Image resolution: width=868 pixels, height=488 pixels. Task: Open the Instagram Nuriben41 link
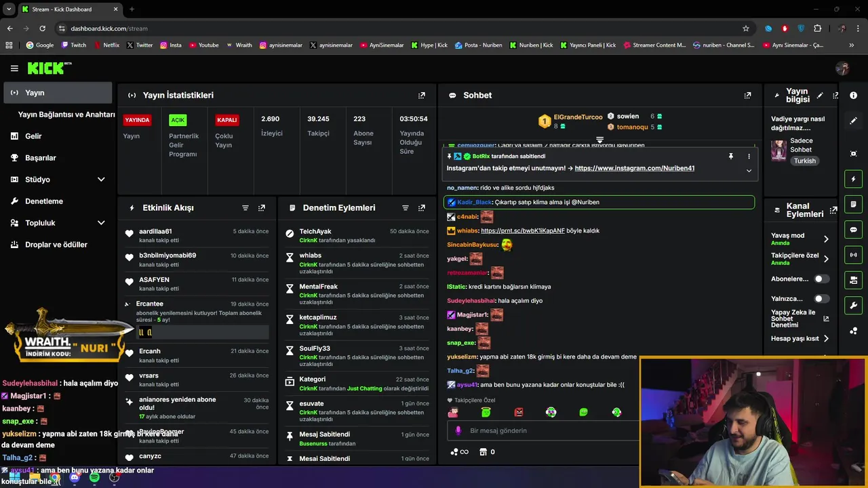[635, 168]
